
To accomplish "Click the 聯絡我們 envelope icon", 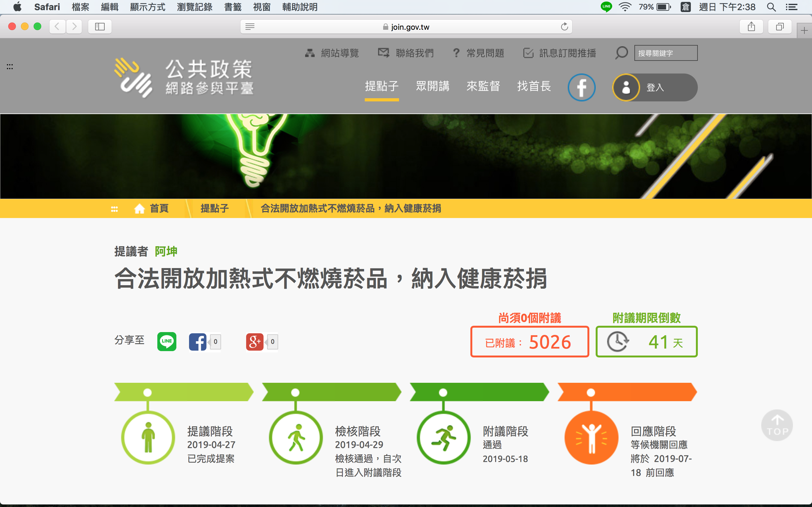I will tap(383, 53).
